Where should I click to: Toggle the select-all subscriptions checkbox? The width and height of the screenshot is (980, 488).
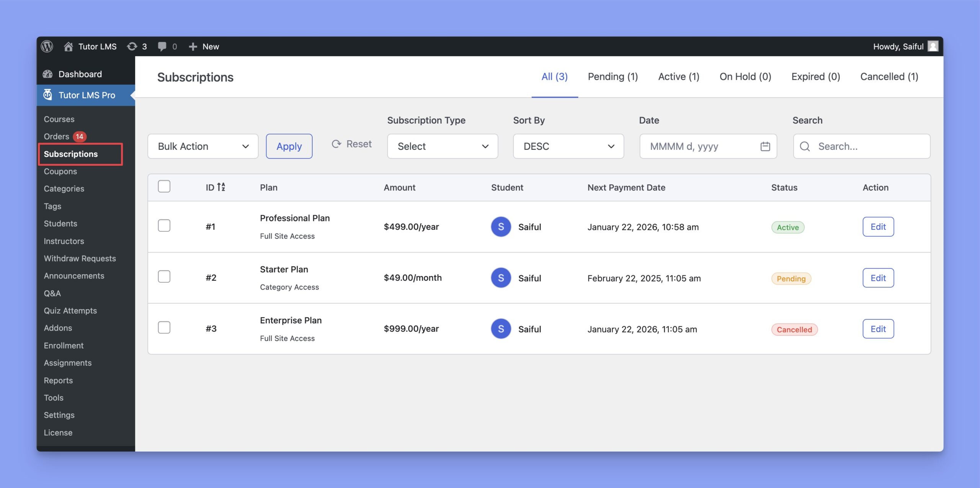point(164,187)
